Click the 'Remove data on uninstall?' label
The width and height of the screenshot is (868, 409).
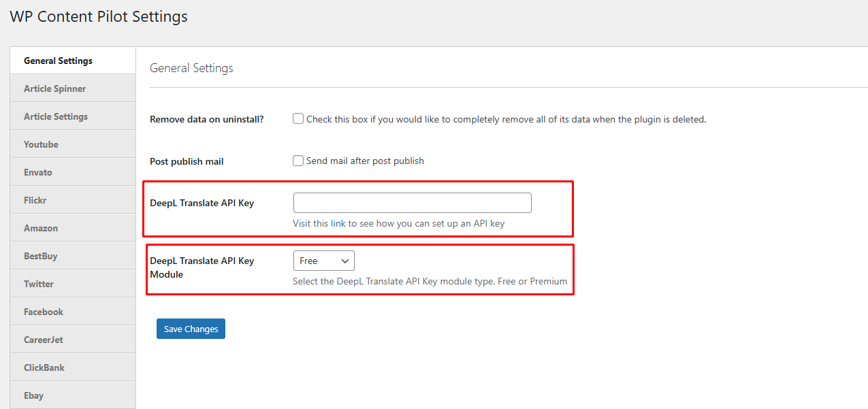[207, 119]
